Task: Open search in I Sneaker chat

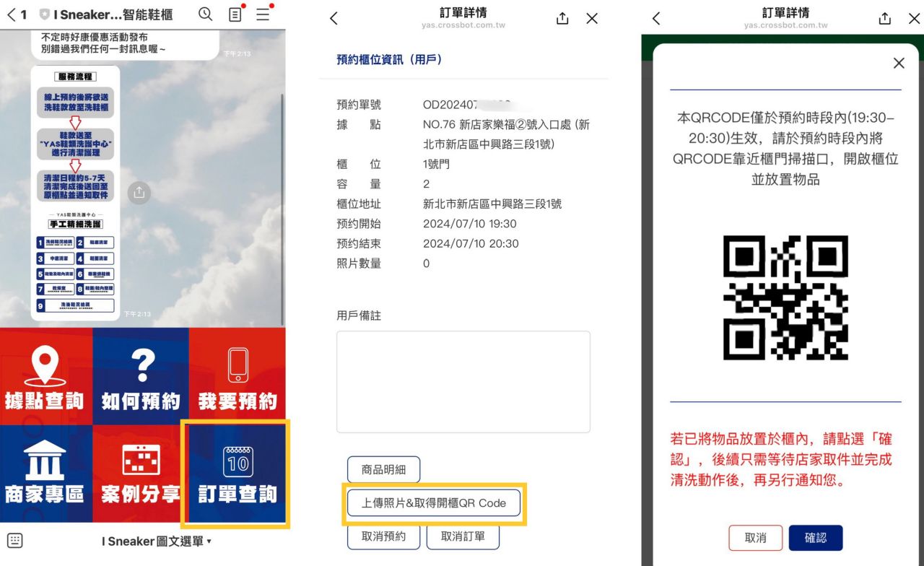Action: [206, 14]
